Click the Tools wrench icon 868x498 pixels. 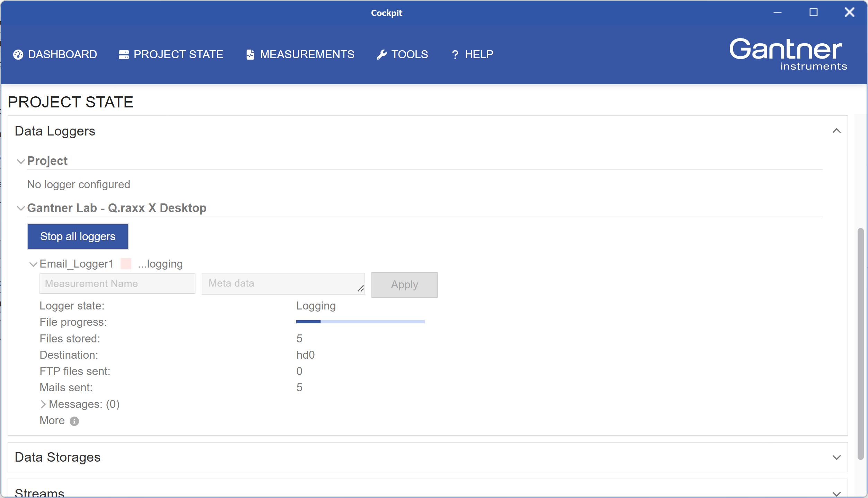pyautogui.click(x=382, y=54)
